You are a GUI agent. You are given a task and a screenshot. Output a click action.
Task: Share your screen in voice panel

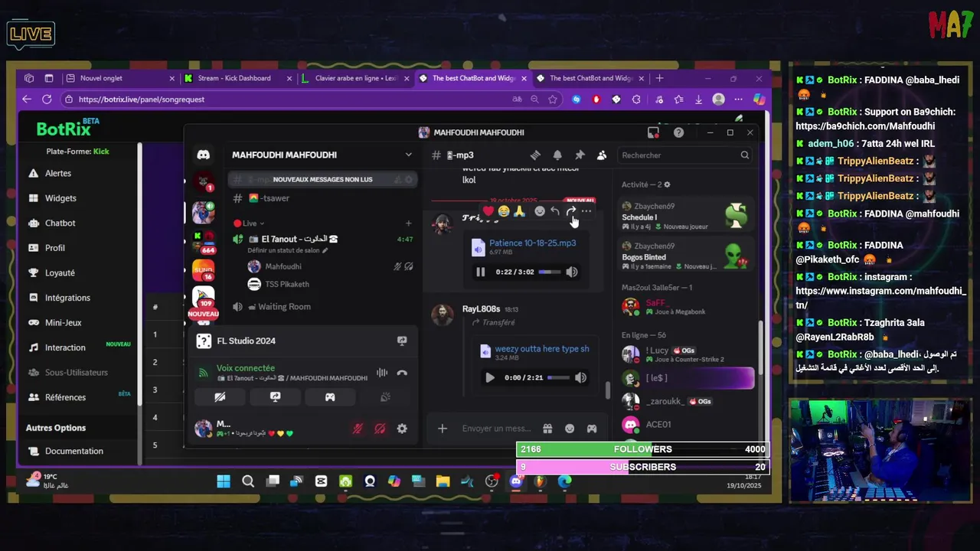point(275,397)
